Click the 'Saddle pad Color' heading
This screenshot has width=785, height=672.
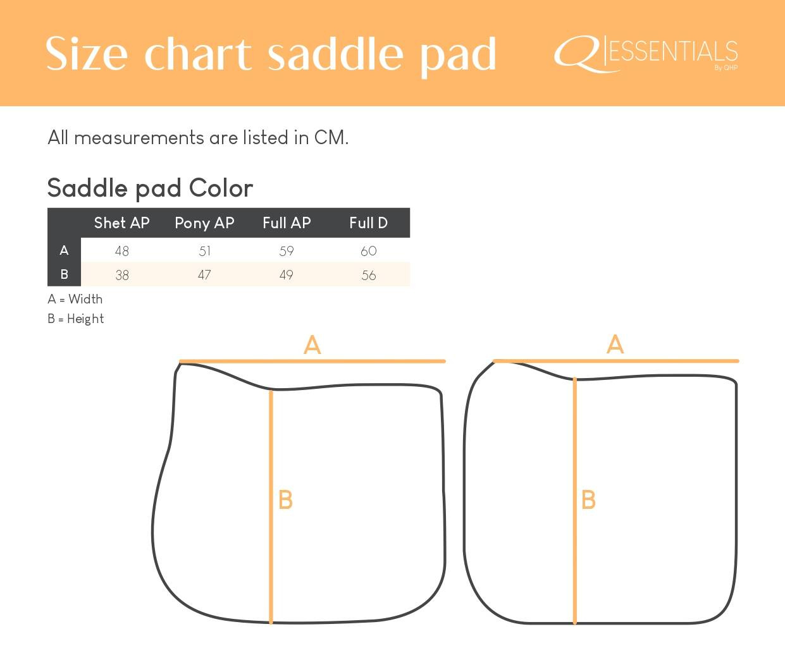[150, 188]
